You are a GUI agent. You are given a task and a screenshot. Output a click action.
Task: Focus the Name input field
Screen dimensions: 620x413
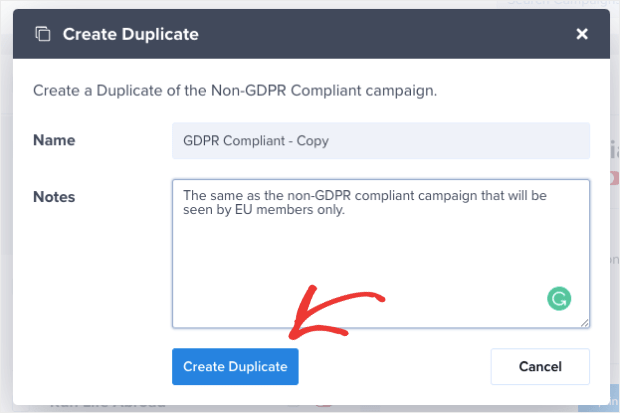point(381,141)
